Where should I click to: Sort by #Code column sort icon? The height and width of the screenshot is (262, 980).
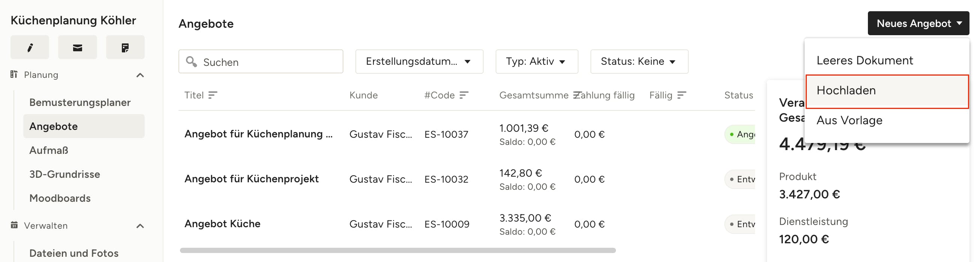click(x=464, y=95)
